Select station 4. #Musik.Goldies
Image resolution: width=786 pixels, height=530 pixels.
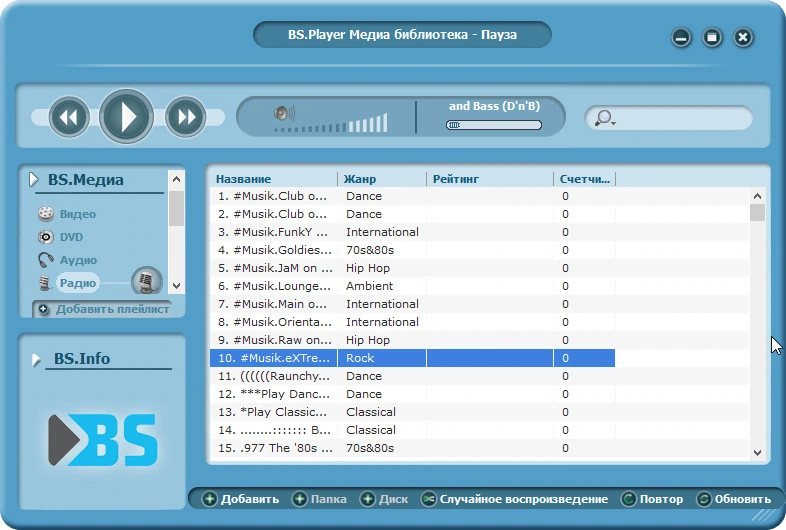tap(412, 250)
